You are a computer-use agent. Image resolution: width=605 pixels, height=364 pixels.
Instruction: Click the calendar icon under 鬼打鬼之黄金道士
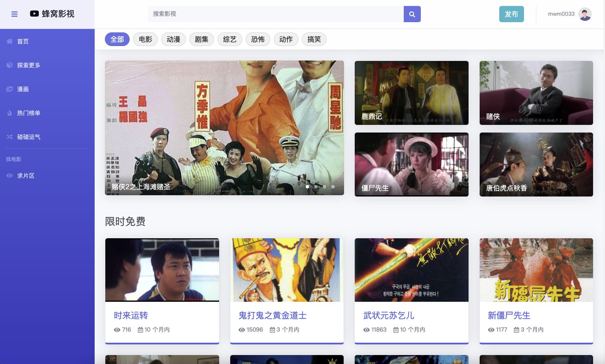[272, 330]
